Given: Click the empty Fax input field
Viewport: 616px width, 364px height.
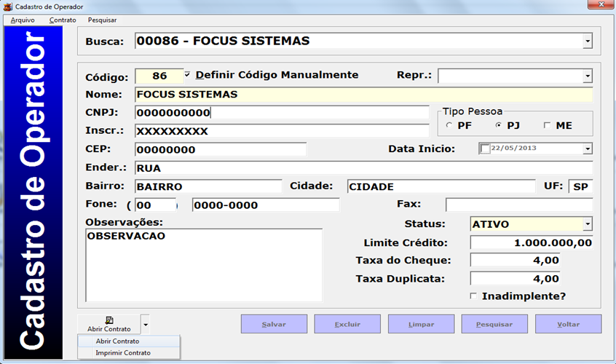Looking at the screenshot, I should click(519, 205).
